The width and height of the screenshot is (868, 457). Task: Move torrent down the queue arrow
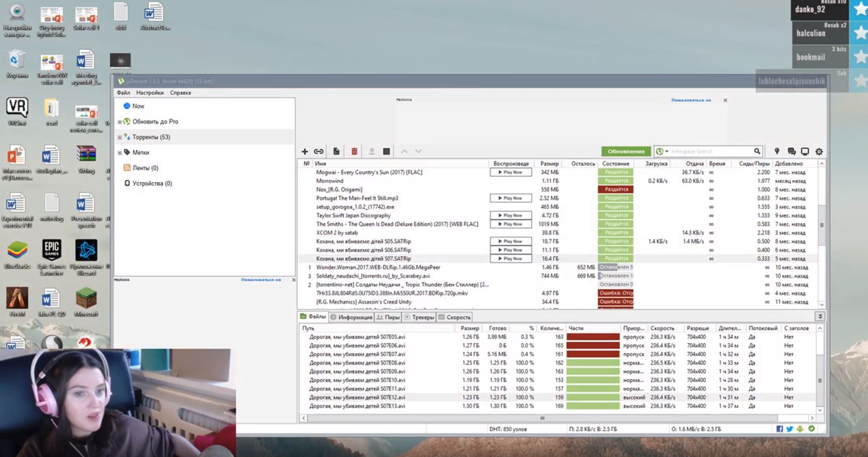point(418,151)
